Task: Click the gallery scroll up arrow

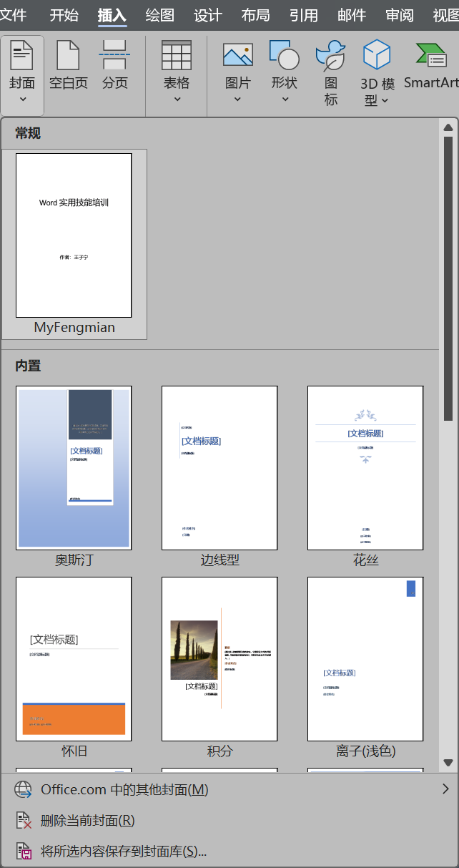Action: (448, 128)
